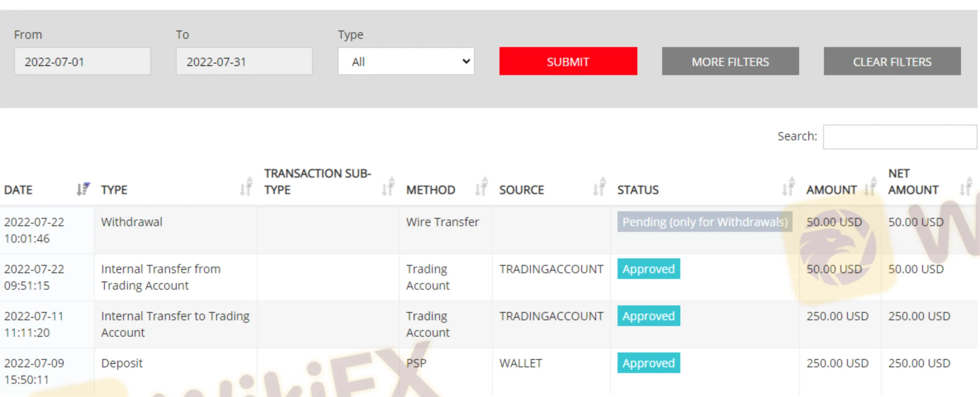Sort by Type column arrows
980x397 pixels.
pos(246,187)
